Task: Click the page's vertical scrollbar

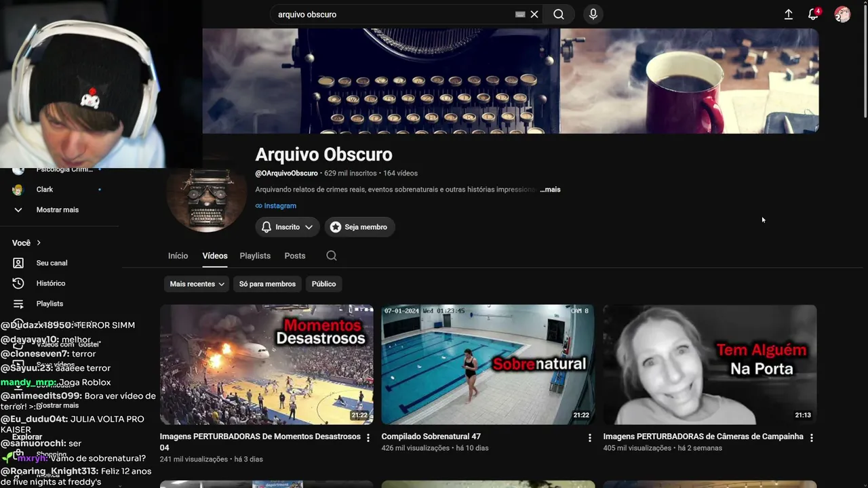Action: [865, 61]
